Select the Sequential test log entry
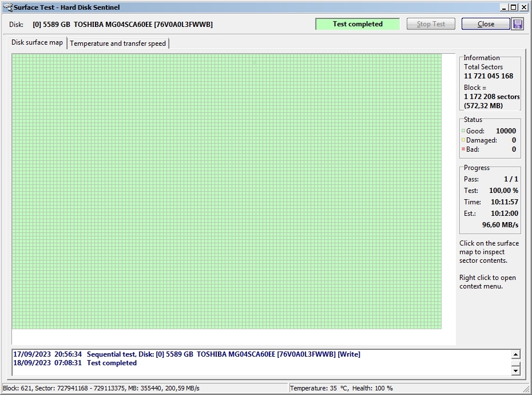This screenshot has height=395, width=532. pyautogui.click(x=186, y=354)
